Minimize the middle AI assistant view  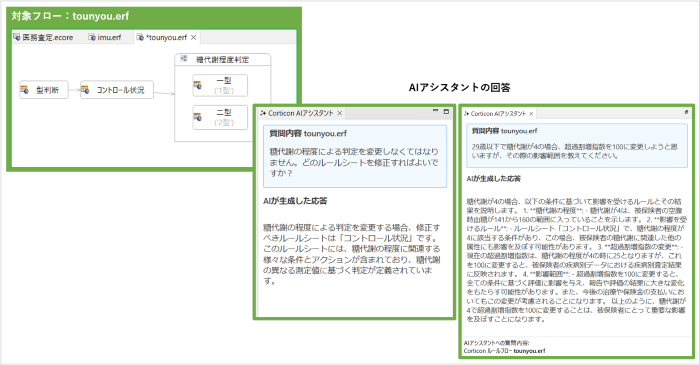click(x=435, y=111)
